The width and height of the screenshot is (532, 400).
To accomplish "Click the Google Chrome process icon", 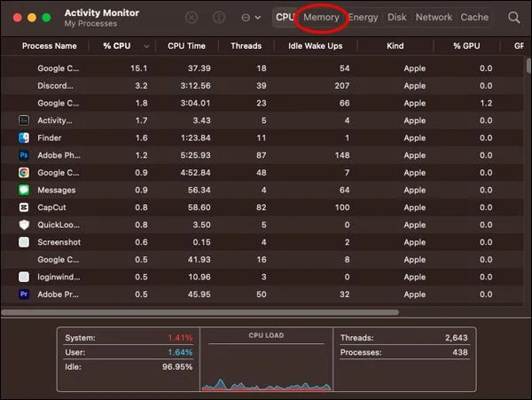I will (24, 173).
